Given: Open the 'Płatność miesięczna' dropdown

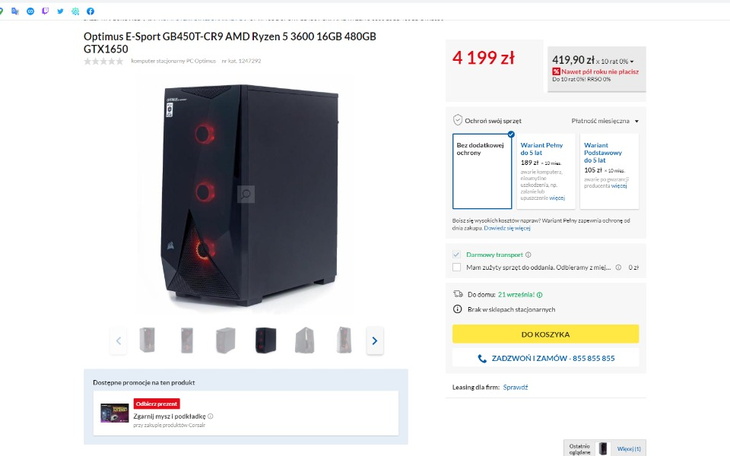Looking at the screenshot, I should pos(605,121).
